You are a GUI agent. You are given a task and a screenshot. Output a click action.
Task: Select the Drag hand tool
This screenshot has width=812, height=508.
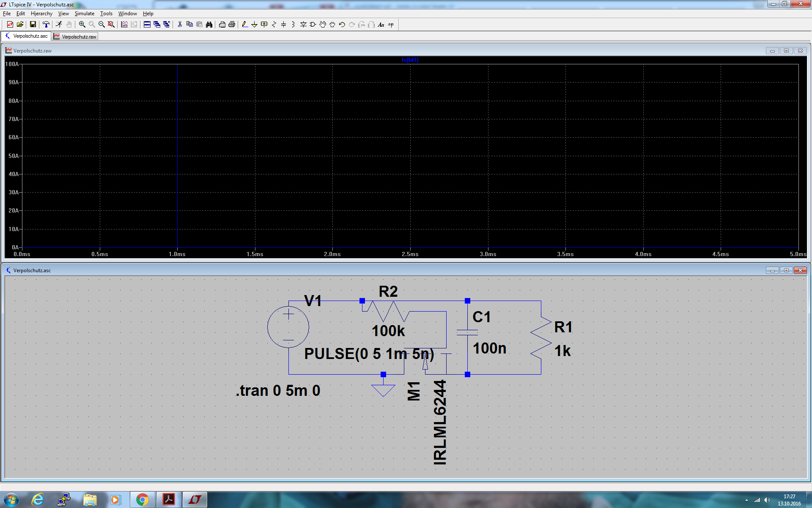pos(332,25)
